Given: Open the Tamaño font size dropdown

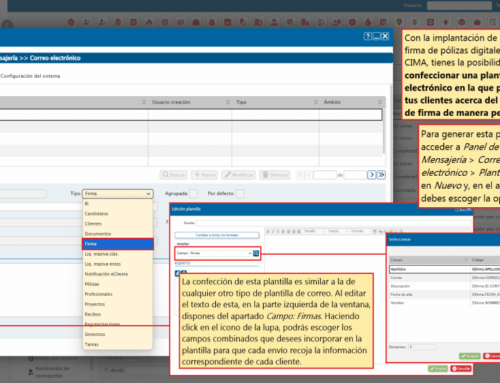Looking at the screenshot, I should tap(313, 231).
